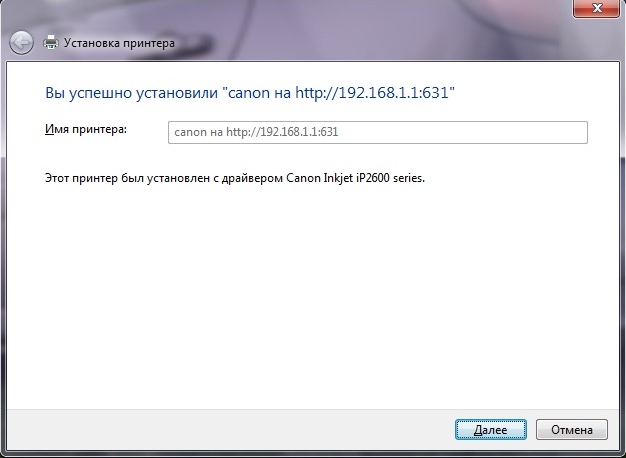Focus the Имя принтера text field
Image resolution: width=626 pixels, height=458 pixels.
378,132
